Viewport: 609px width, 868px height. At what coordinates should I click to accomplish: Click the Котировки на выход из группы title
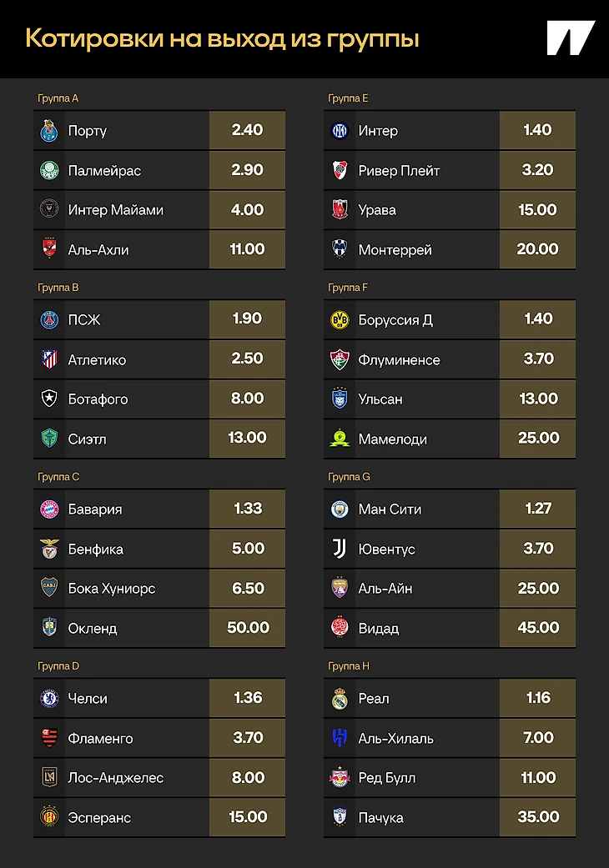pos(222,38)
